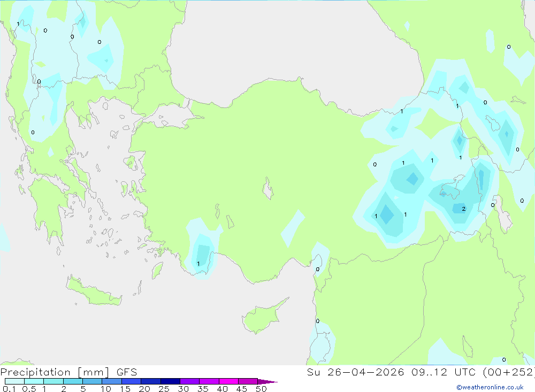Click the '0.5' legend scale label
535x392 pixels.
[29, 389]
